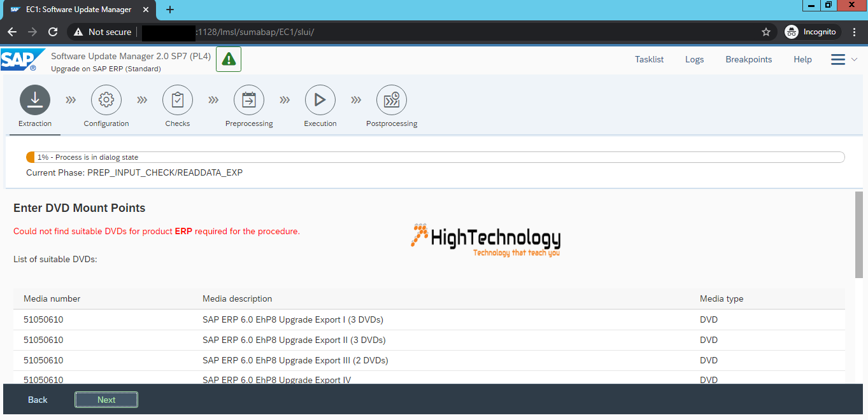Image resolution: width=868 pixels, height=420 pixels.
Task: Click the Postprocessing step label
Action: (392, 123)
